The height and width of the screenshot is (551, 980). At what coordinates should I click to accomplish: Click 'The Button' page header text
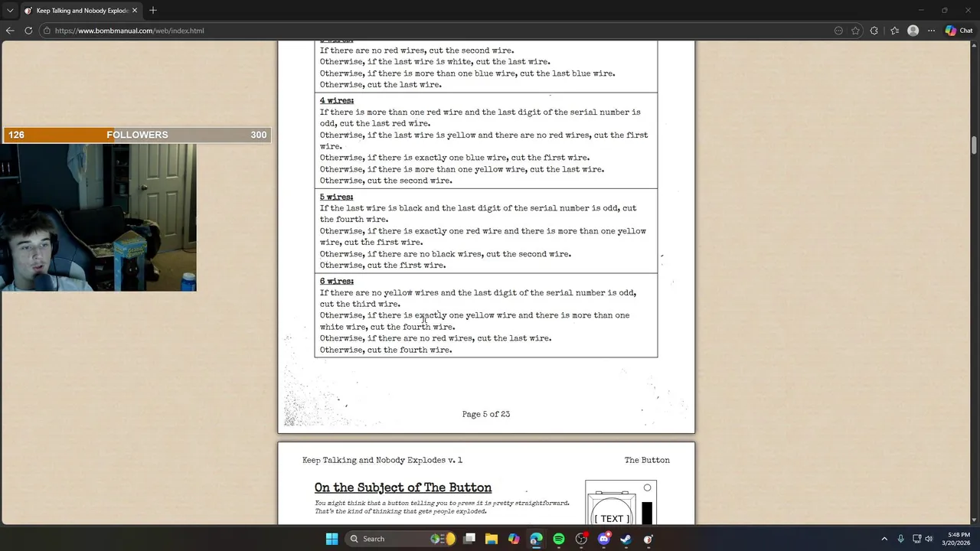tap(647, 460)
